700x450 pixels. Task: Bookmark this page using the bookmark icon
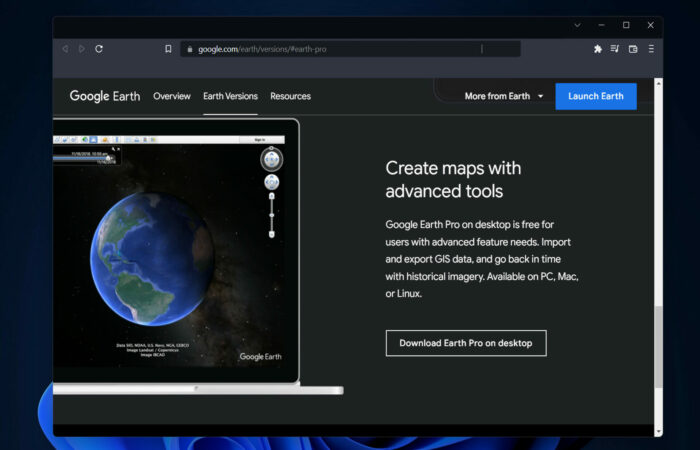tap(168, 49)
